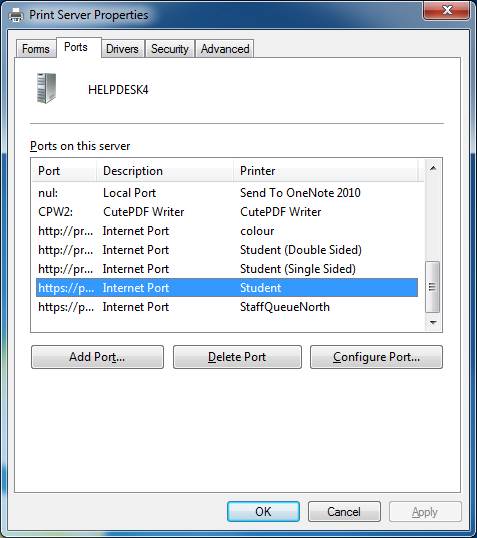The width and height of the screenshot is (477, 538).
Task: Select the CutePDF Writer port row
Action: click(x=227, y=212)
